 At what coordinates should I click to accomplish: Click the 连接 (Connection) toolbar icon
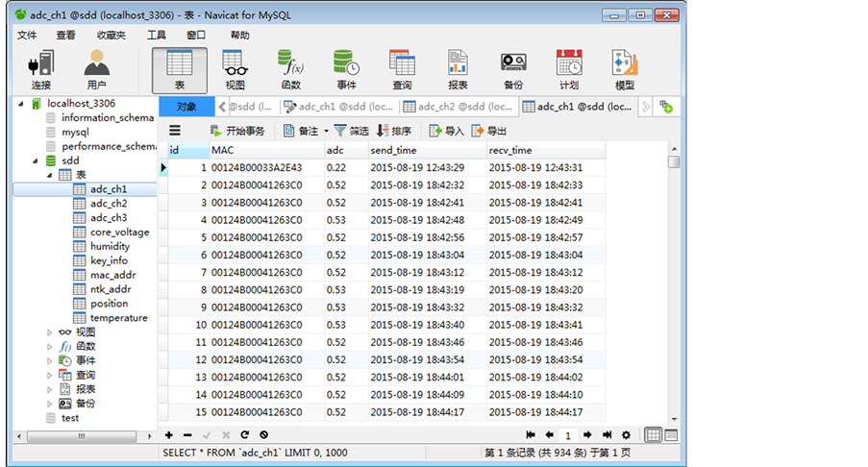[41, 70]
